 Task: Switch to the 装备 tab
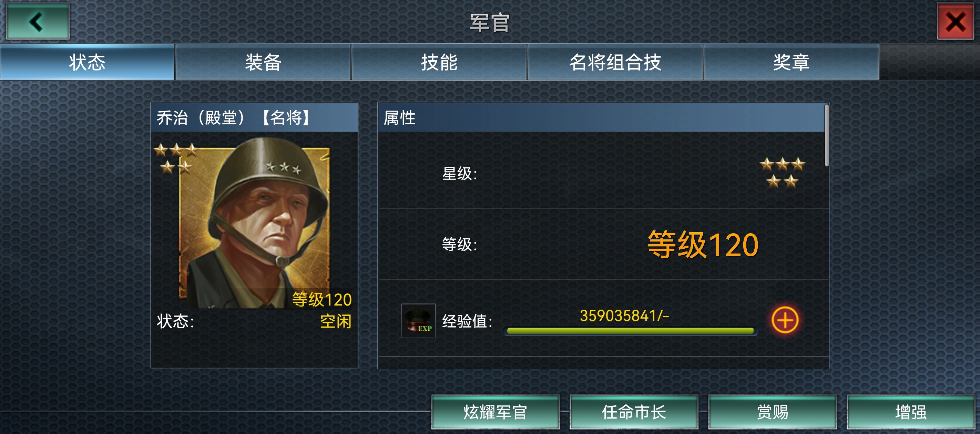(263, 62)
